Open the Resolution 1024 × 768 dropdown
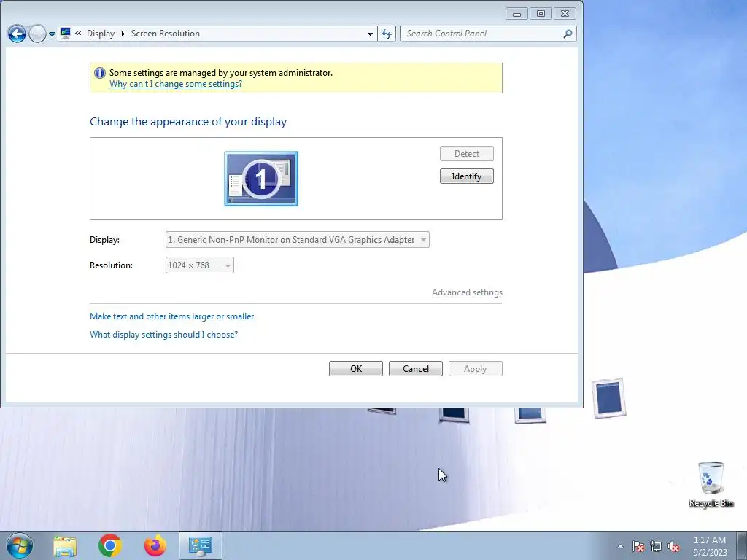 tap(200, 265)
